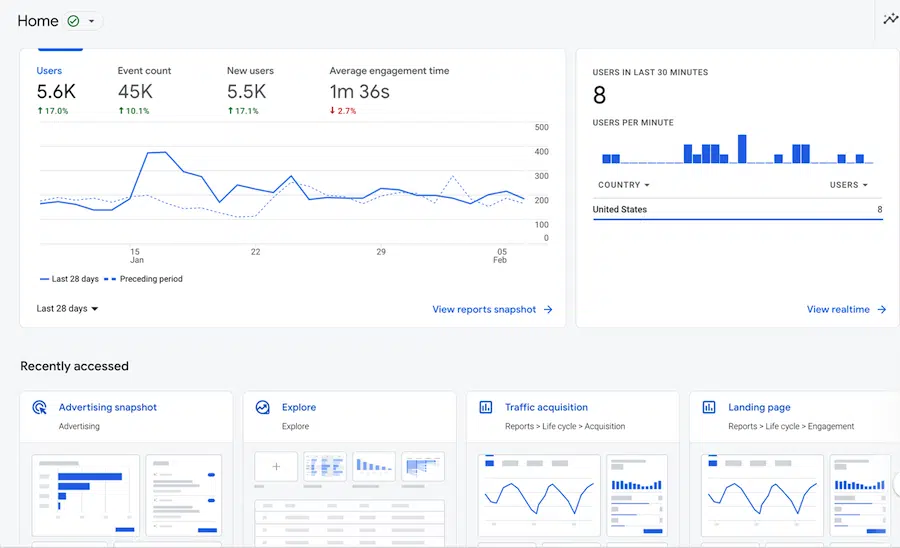The image size is (900, 548).
Task: Click the Insights sparkline icon
Action: (x=890, y=19)
